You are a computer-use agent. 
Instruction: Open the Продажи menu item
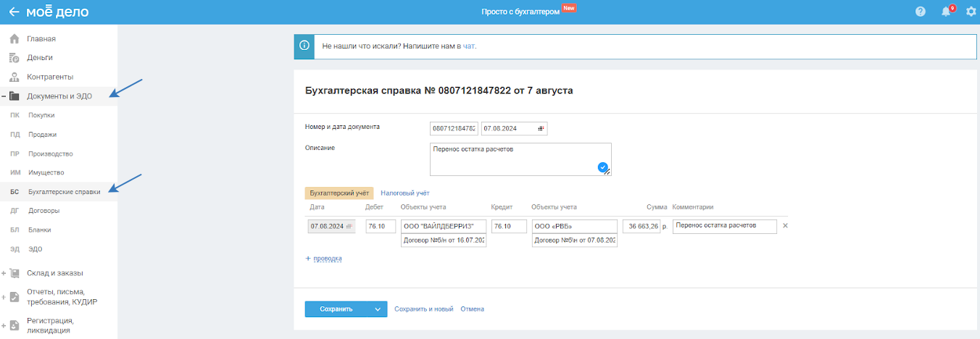(x=42, y=135)
